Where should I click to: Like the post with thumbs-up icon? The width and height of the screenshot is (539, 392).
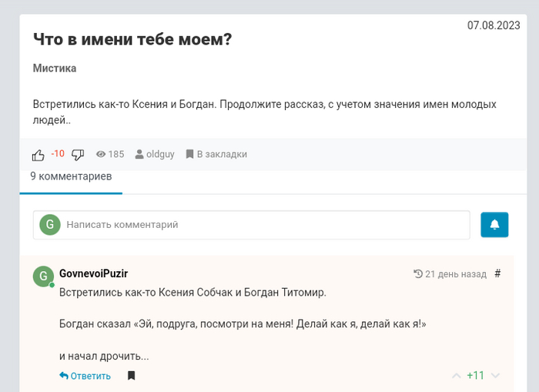coord(38,154)
